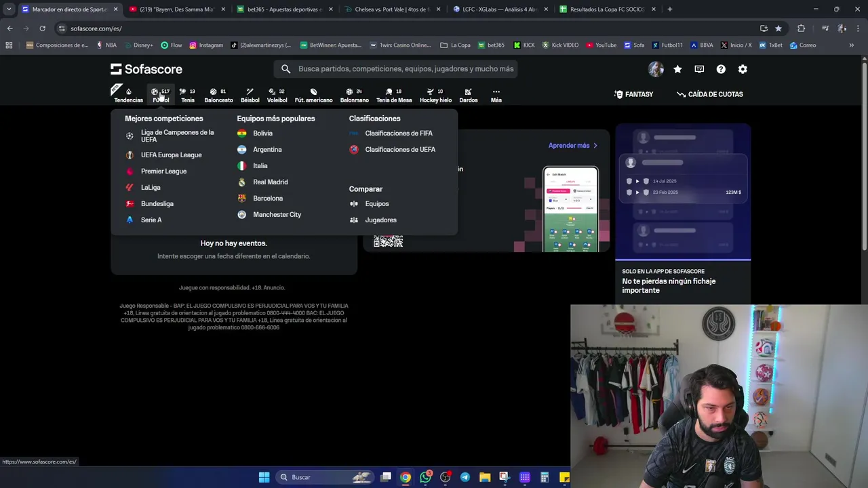Expand the Más sports menu
The image size is (868, 488).
(496, 95)
